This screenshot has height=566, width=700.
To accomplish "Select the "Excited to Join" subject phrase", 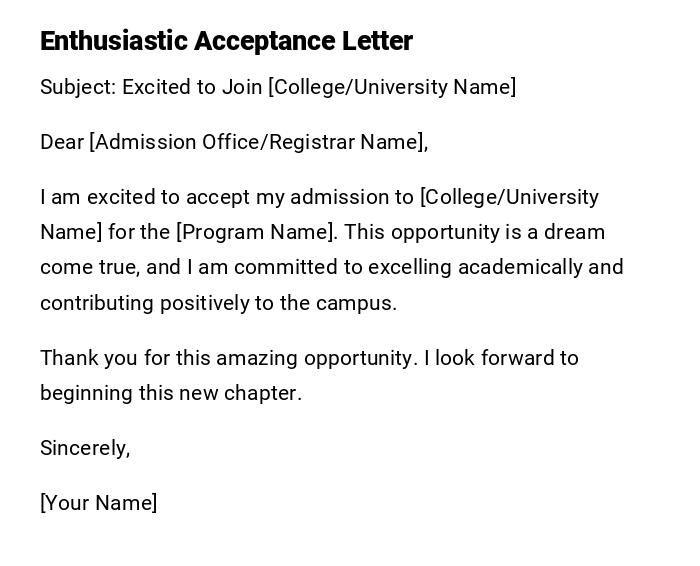I will point(192,87).
